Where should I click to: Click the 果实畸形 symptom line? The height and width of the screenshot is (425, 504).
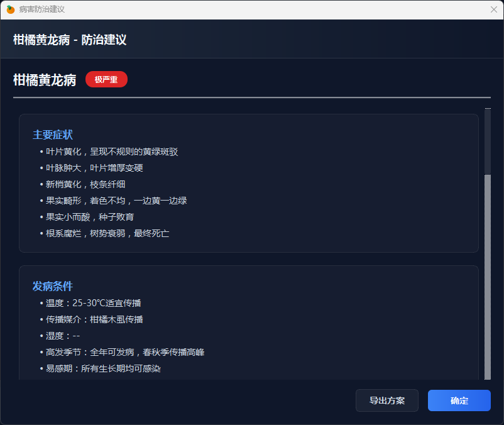point(116,201)
